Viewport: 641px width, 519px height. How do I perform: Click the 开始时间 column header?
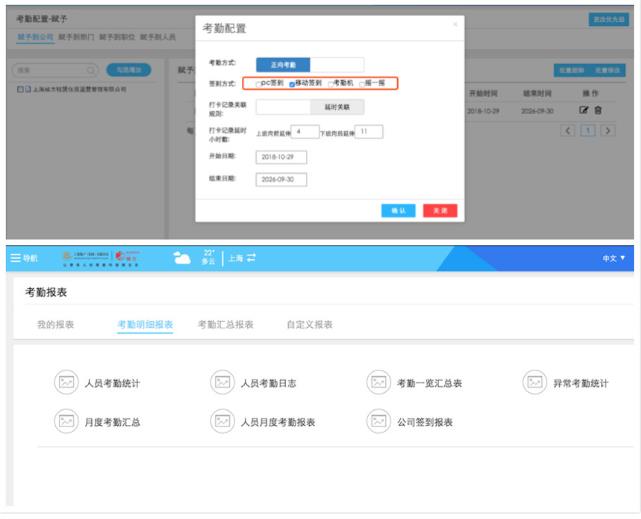point(483,93)
